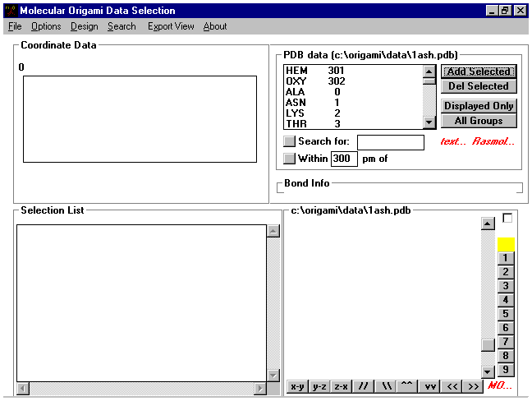Click the // rotation button

[363, 386]
